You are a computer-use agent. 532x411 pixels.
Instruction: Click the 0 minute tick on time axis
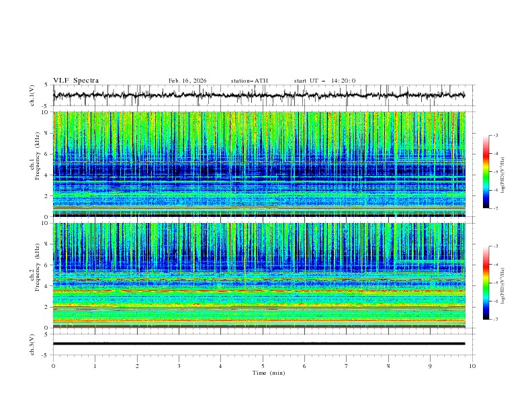pos(53,366)
